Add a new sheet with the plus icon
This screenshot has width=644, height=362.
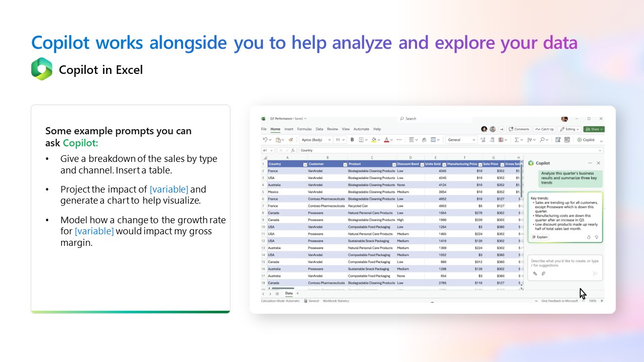point(297,293)
